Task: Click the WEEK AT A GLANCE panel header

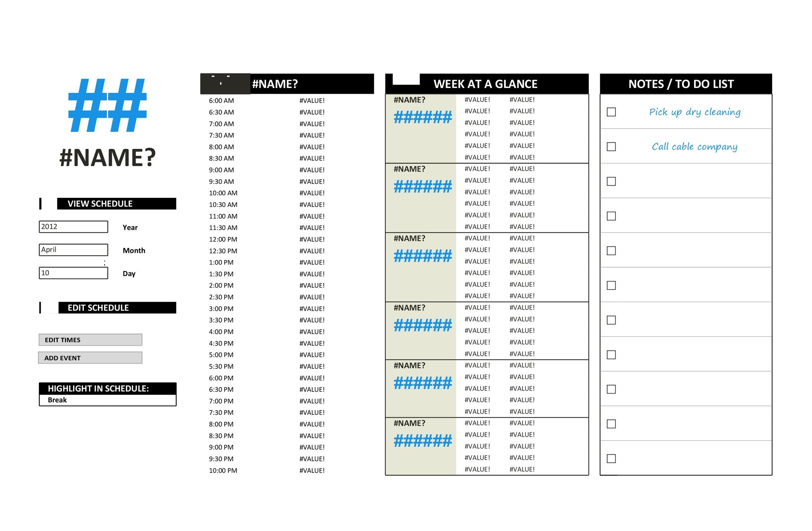Action: [485, 83]
